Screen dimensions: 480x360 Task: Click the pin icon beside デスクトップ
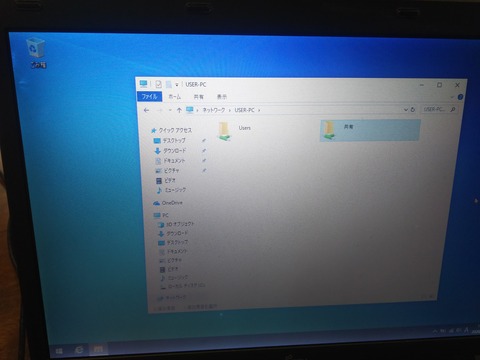pos(204,141)
